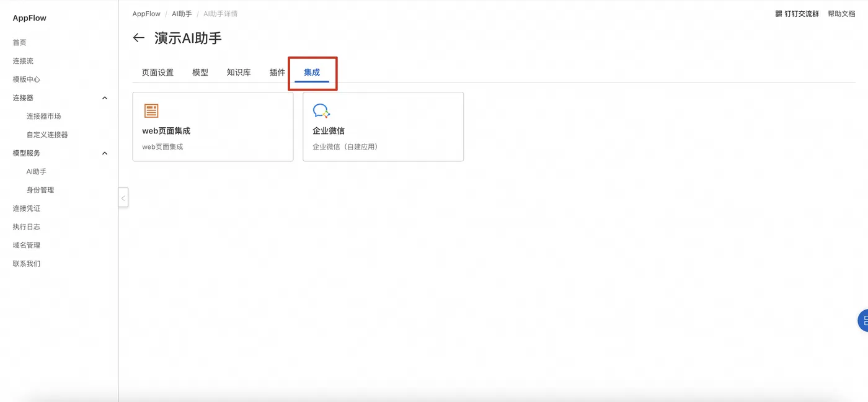Viewport: 868px width, 402px height.
Task: Open 执行日志 in the sidebar
Action: point(27,226)
